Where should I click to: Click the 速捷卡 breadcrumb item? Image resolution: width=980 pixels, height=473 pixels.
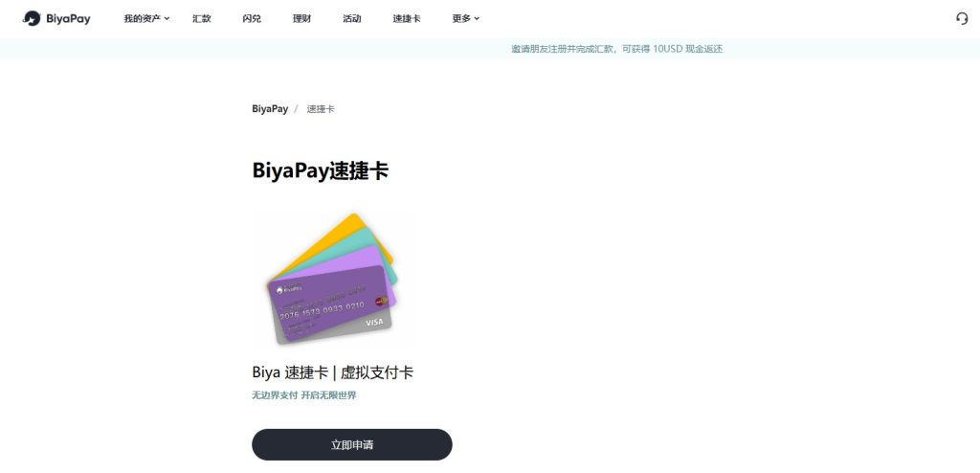point(321,109)
